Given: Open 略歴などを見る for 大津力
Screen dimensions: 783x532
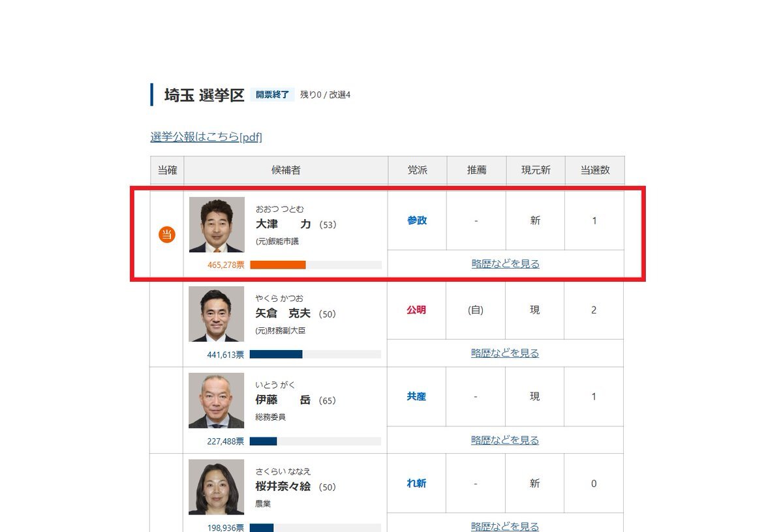Looking at the screenshot, I should 506,264.
